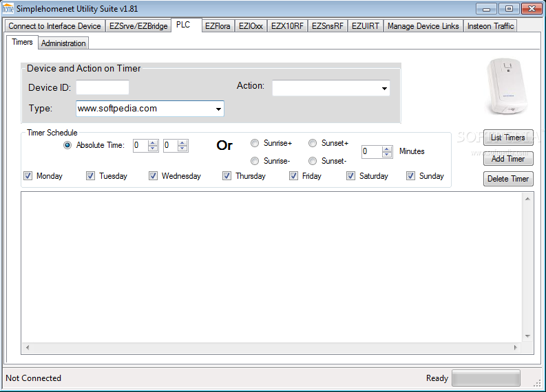Open the Type combo box dropdown arrow
The width and height of the screenshot is (546, 392).
[x=218, y=109]
